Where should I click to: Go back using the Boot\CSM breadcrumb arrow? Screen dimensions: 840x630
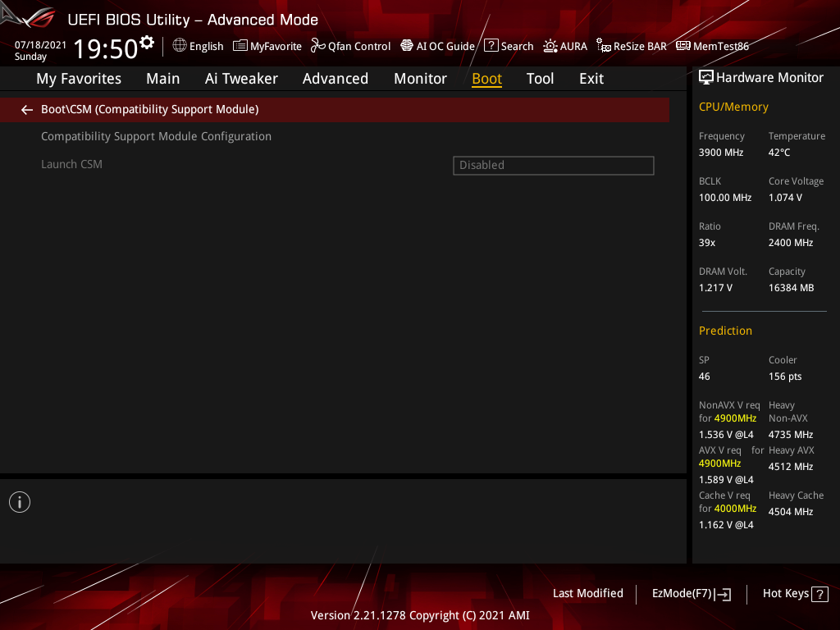pyautogui.click(x=26, y=108)
